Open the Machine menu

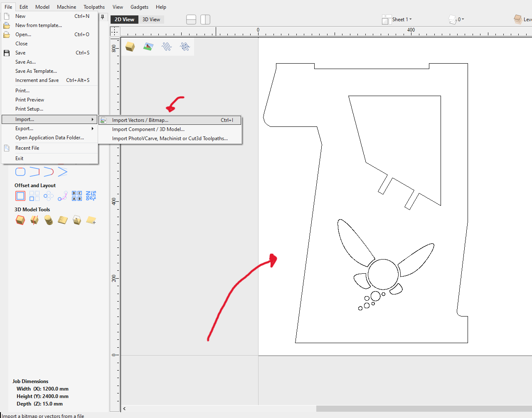click(66, 7)
